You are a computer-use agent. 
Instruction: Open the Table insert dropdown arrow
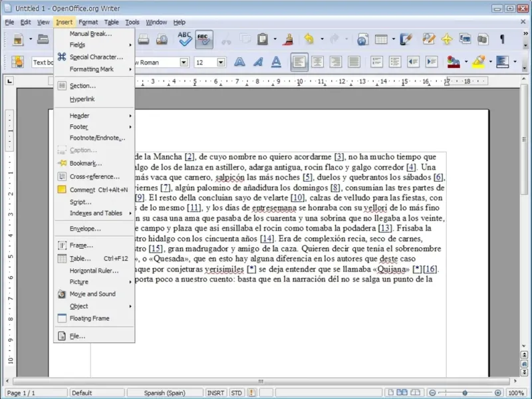click(x=394, y=39)
